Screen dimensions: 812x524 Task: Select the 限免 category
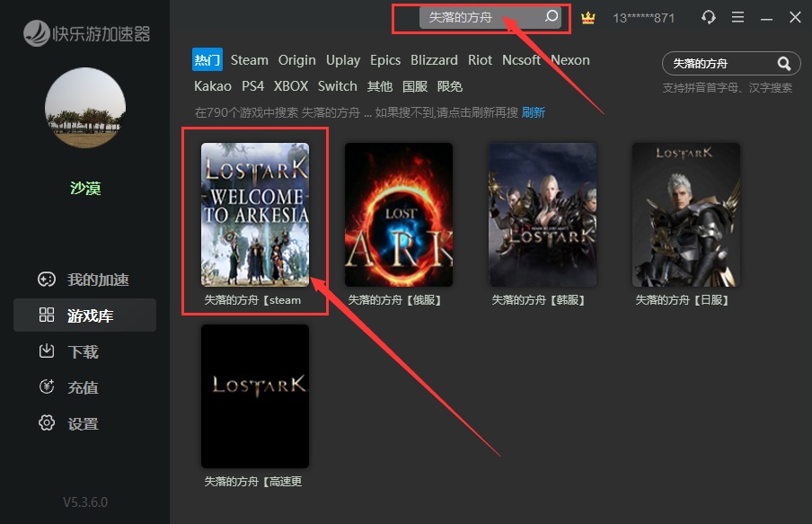[x=449, y=86]
